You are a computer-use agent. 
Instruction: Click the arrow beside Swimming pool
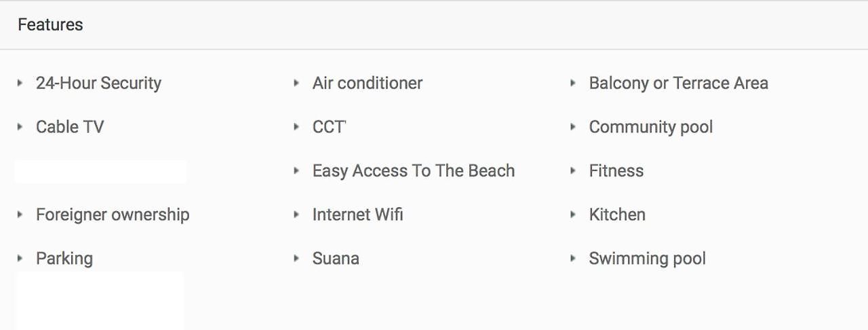(x=573, y=258)
